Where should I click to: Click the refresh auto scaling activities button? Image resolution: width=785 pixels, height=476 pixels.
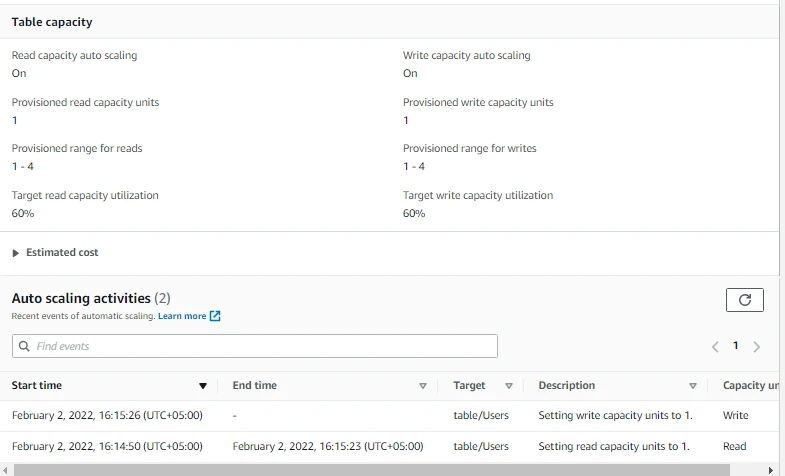[744, 300]
